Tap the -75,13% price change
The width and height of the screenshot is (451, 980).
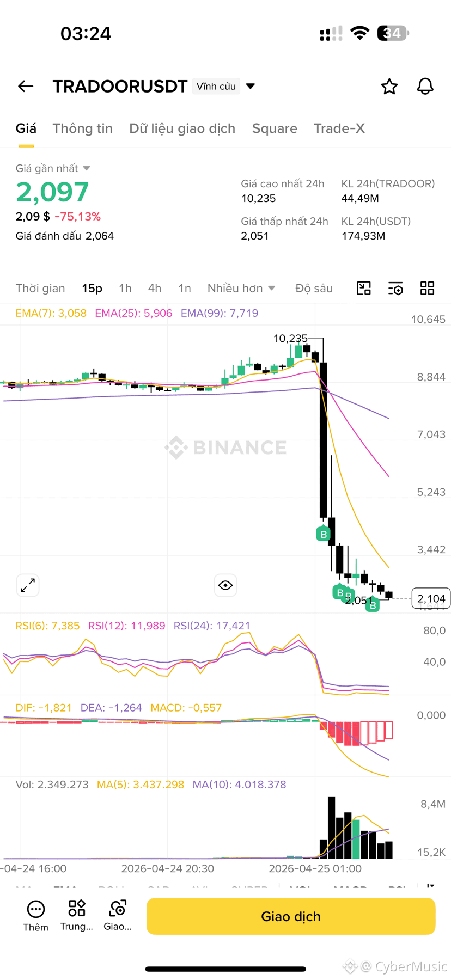click(x=77, y=217)
